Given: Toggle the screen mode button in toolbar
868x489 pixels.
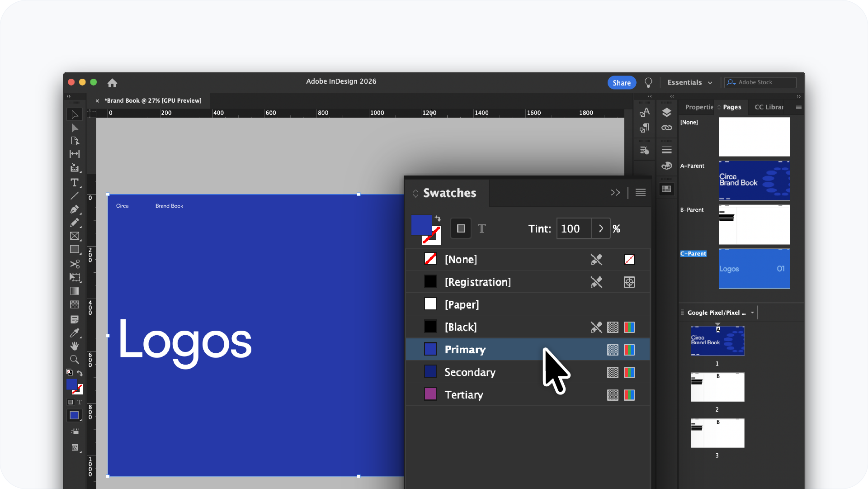Looking at the screenshot, I should pos(75,447).
